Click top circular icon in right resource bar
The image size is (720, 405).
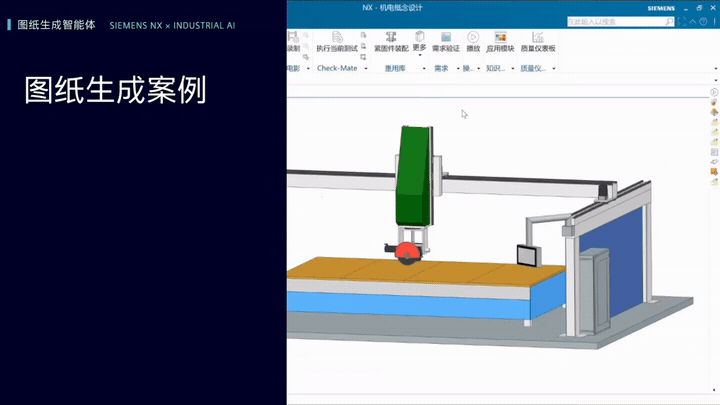pos(714,92)
